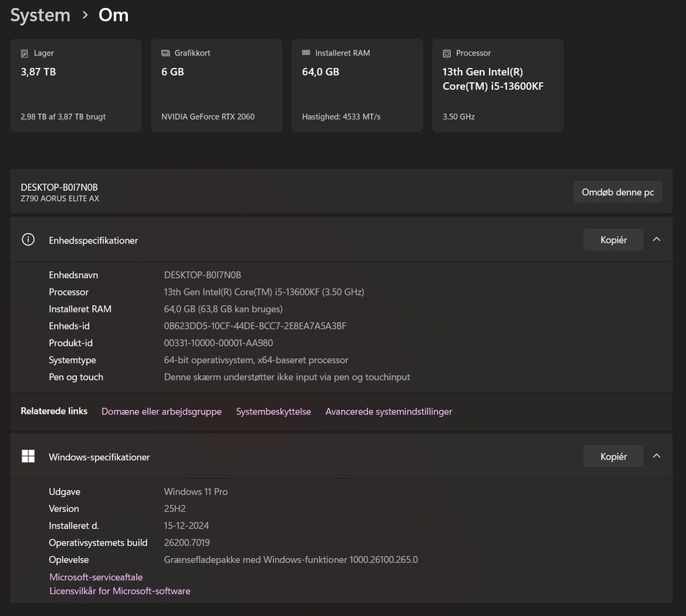The width and height of the screenshot is (686, 616).
Task: Copy Windows specifications with Kopiér button
Action: 613,456
